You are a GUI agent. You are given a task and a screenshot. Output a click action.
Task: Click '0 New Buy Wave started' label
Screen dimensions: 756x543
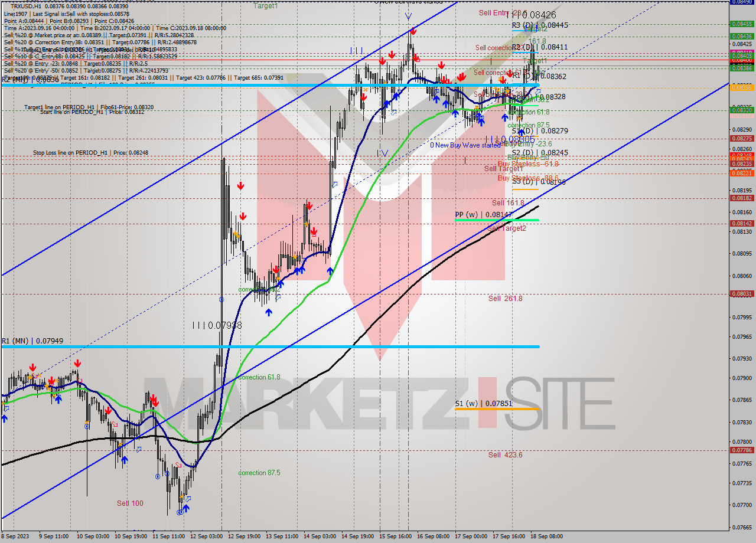click(x=465, y=145)
